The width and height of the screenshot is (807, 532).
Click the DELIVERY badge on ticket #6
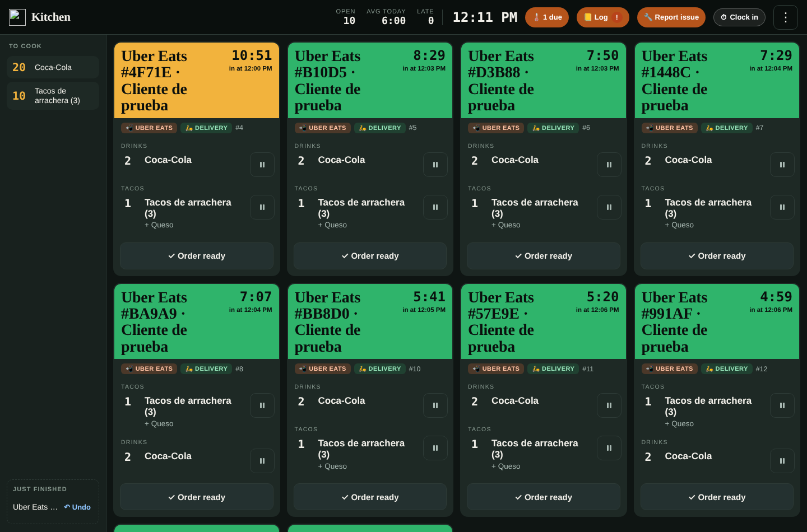coord(553,128)
